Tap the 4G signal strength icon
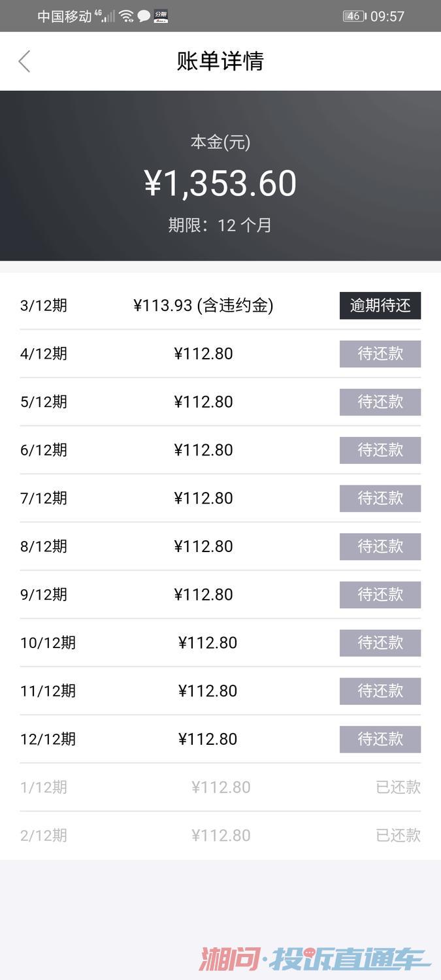This screenshot has height=980, width=441. 106,16
